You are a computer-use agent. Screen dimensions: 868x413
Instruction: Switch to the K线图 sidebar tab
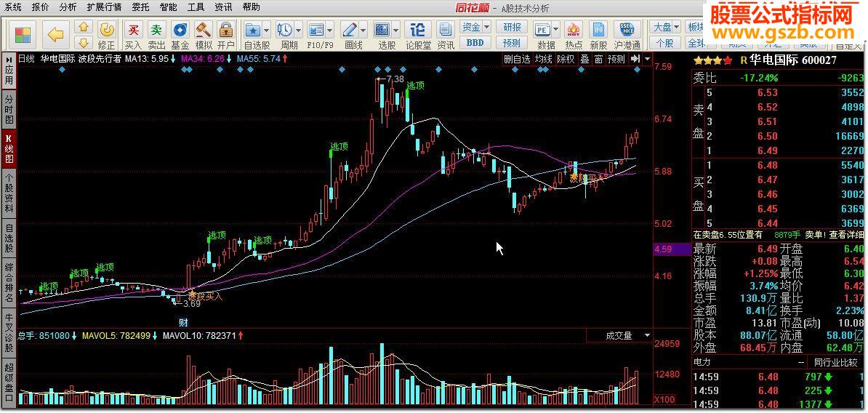click(9, 148)
